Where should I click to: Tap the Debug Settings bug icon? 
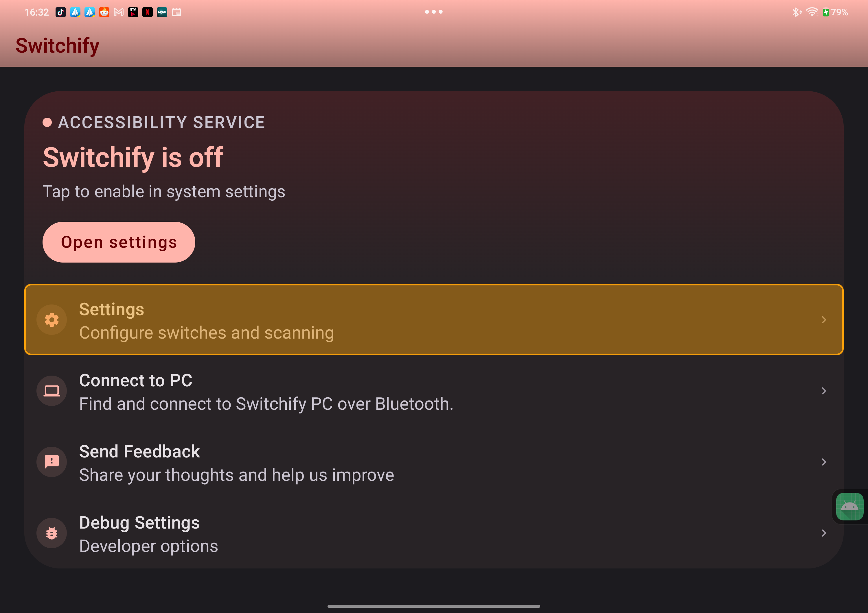coord(52,533)
